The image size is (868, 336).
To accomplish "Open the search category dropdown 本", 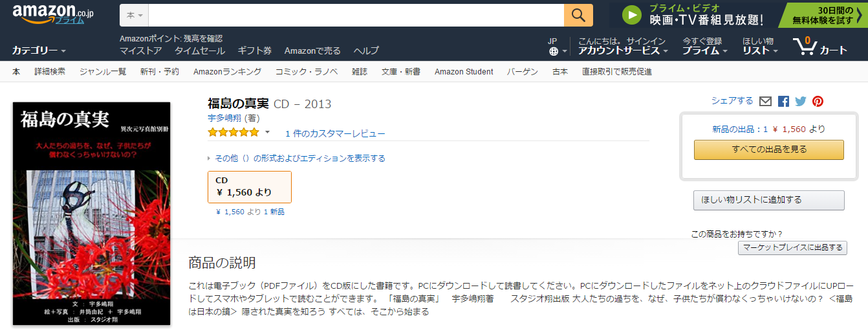I will tap(135, 15).
